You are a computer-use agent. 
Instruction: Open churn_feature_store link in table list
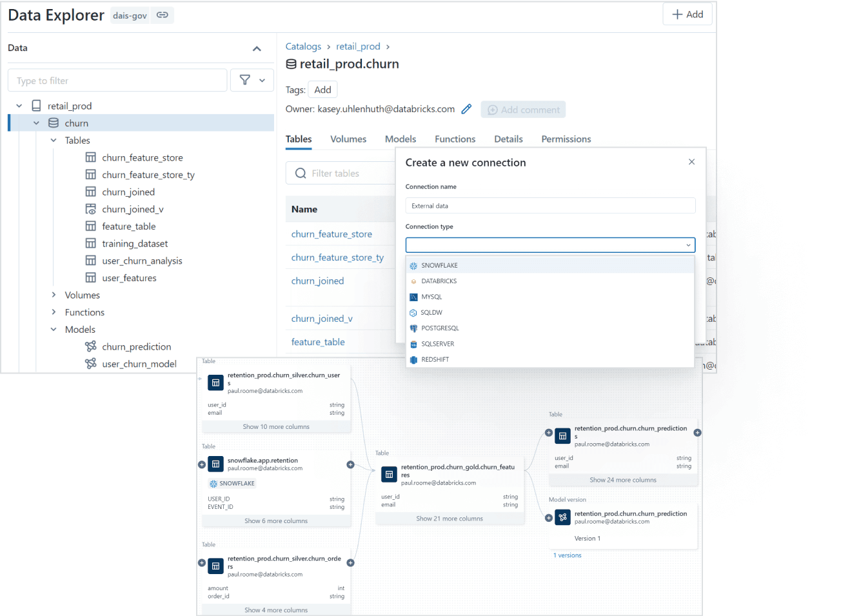click(331, 234)
